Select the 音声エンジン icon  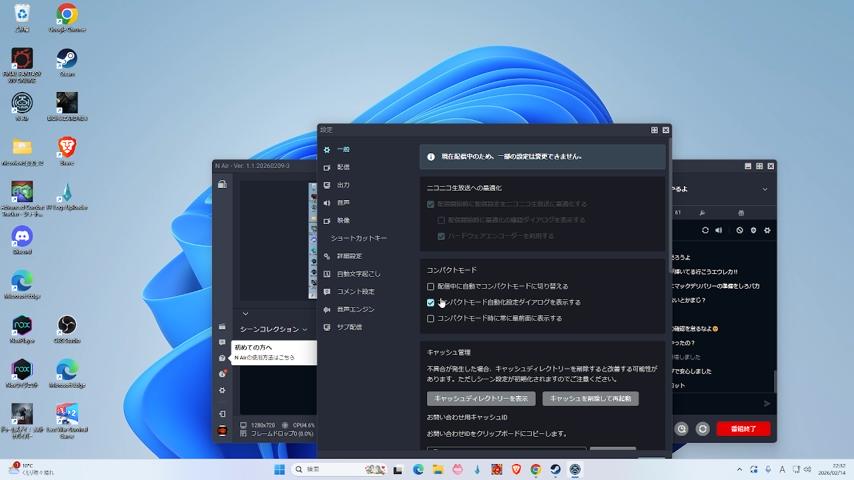(327, 309)
